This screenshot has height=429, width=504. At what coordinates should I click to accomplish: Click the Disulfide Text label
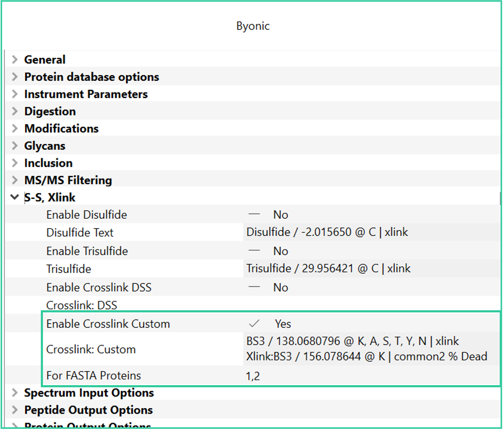80,232
